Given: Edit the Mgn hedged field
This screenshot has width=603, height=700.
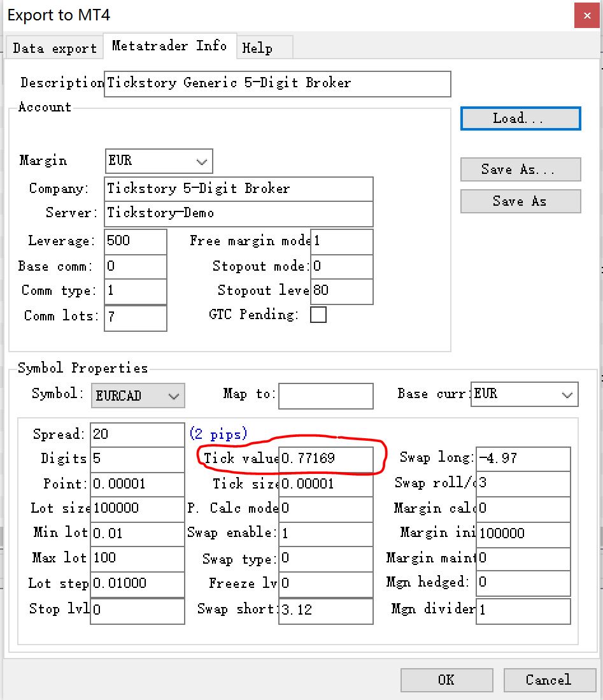Looking at the screenshot, I should click(523, 583).
